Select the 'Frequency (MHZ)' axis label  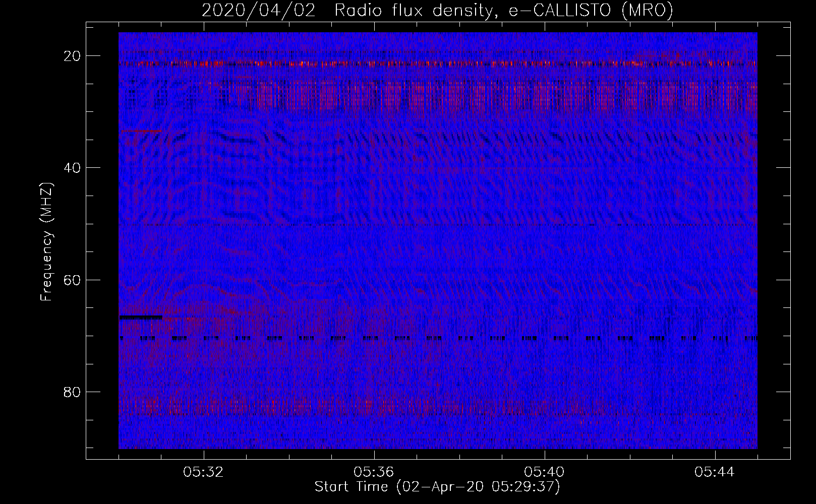pos(46,242)
